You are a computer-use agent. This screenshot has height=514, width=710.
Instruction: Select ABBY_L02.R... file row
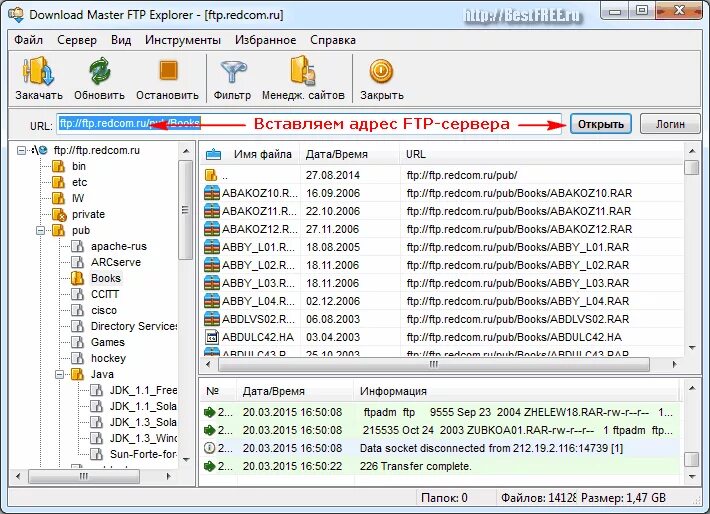coord(441,265)
